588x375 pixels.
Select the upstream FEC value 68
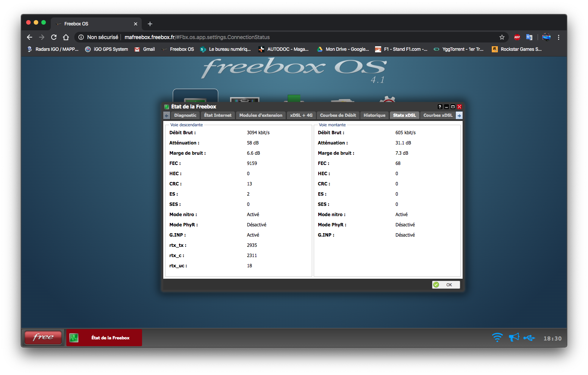[x=398, y=163]
